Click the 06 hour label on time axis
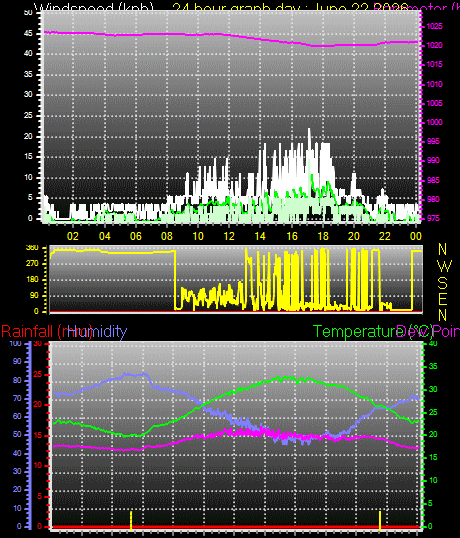The width and height of the screenshot is (460, 538). [x=135, y=236]
